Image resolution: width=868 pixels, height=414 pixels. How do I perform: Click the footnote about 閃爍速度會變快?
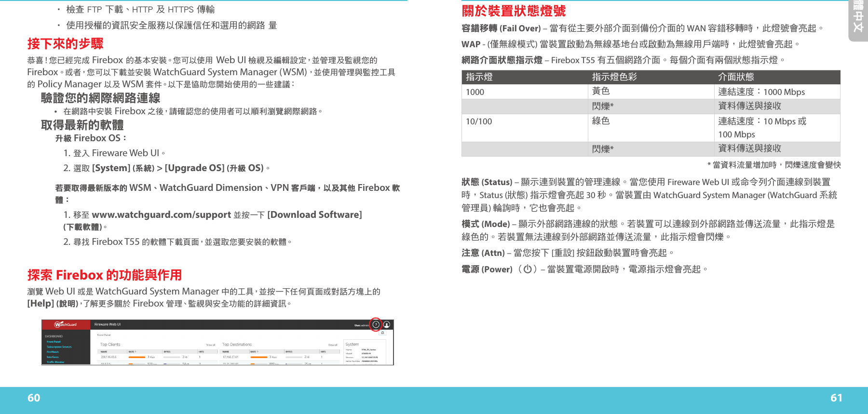click(x=774, y=165)
